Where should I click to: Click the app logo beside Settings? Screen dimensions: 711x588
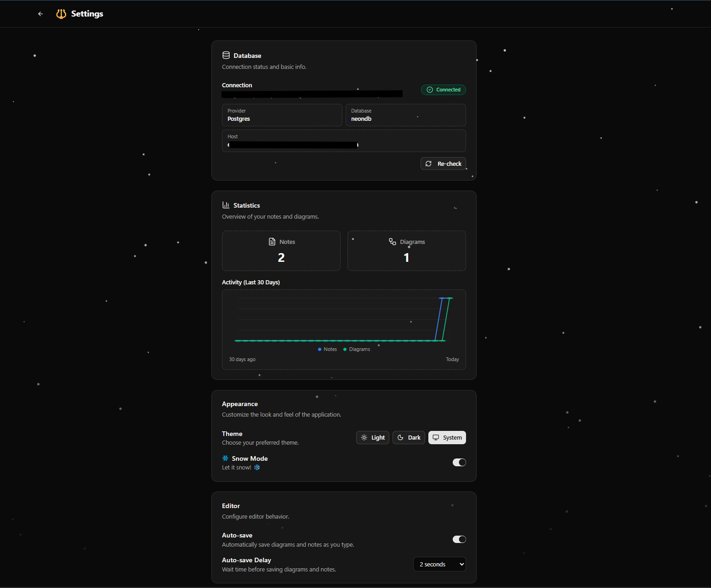point(61,14)
